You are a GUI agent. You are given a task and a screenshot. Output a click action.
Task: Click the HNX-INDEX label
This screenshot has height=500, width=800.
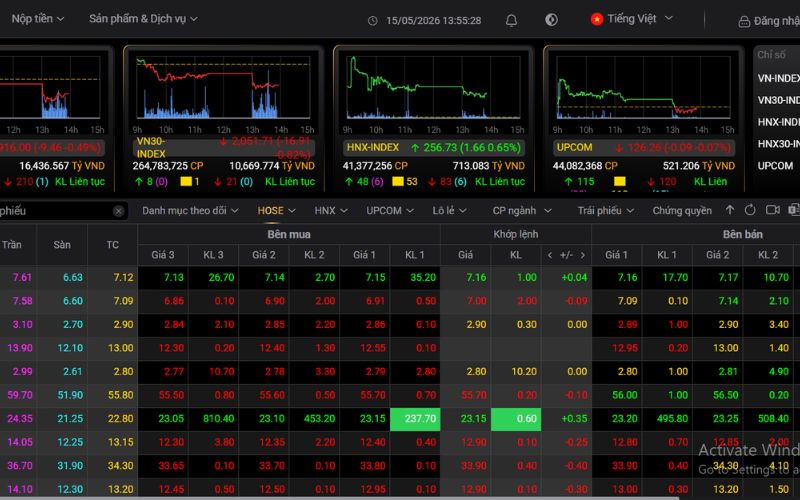[373, 147]
